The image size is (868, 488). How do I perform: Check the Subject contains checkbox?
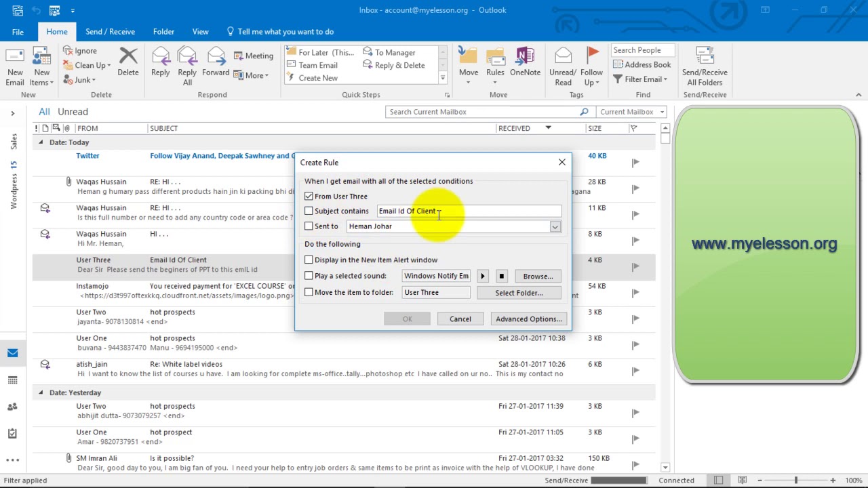point(309,211)
